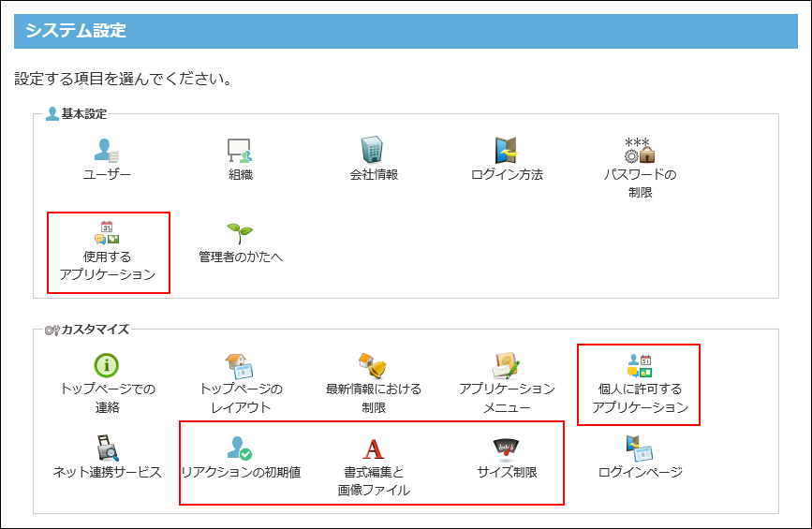812x529 pixels.
Task: Open the ログイン方法 door icon
Action: 506,150
